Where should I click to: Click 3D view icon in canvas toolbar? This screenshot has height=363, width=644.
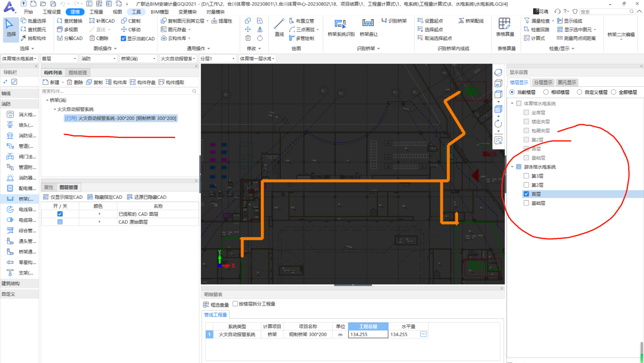[498, 83]
